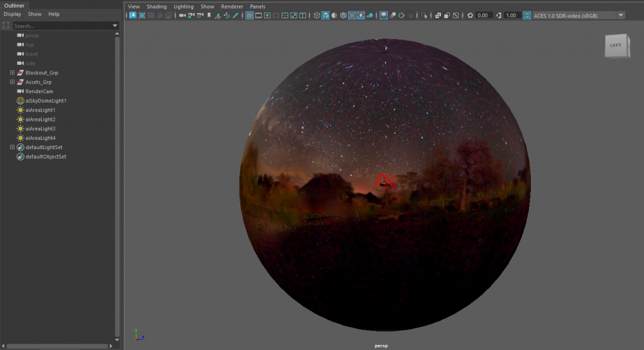Click the Wireframe display cube icon
The height and width of the screenshot is (350, 644).
click(317, 15)
